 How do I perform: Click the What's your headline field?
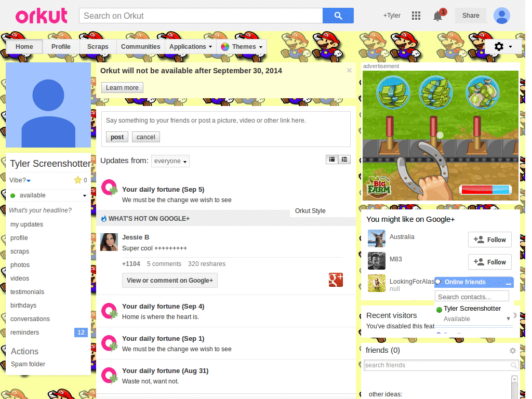click(41, 210)
